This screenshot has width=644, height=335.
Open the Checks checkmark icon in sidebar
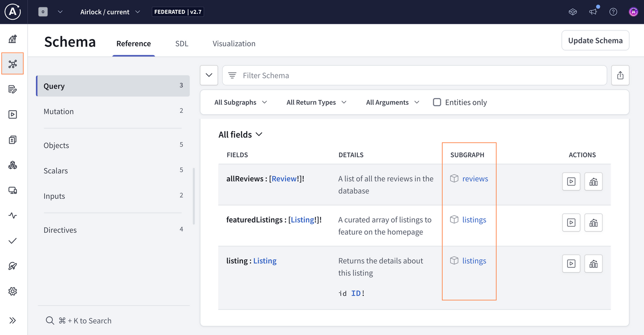(13, 241)
